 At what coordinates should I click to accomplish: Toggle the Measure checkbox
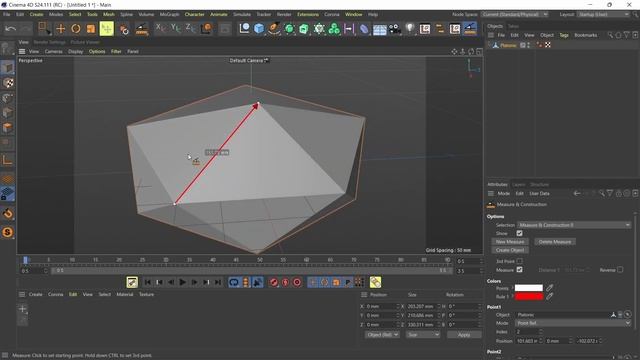519,270
